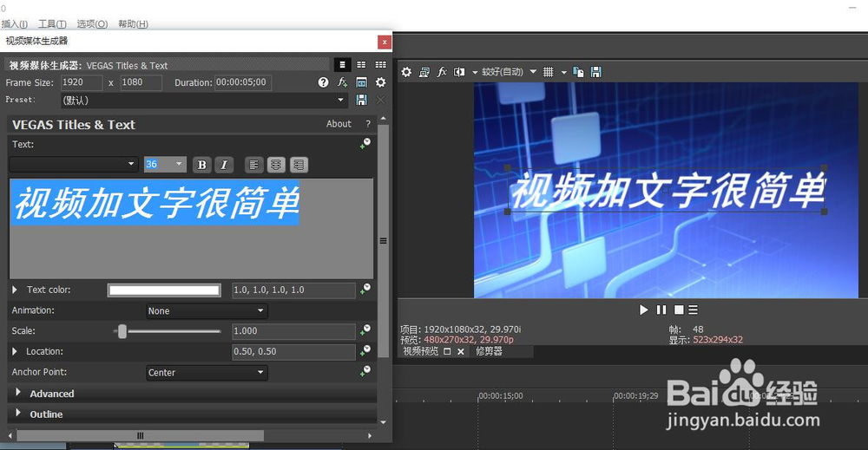Align text center

[x=276, y=165]
